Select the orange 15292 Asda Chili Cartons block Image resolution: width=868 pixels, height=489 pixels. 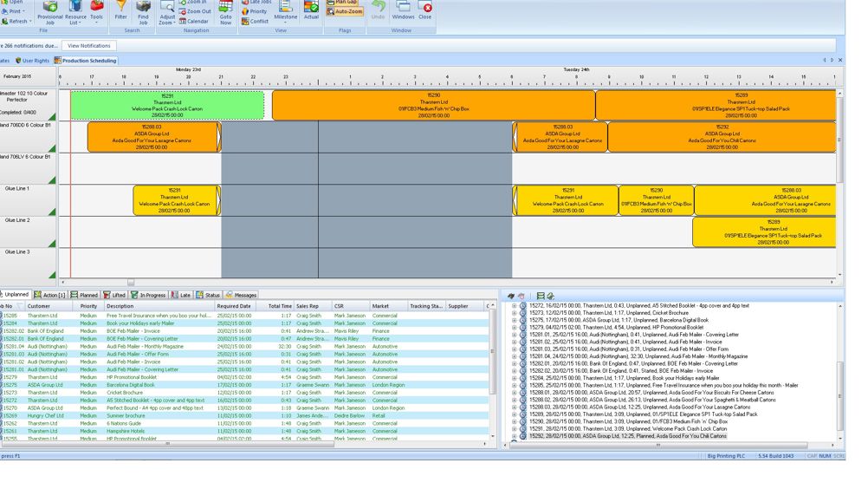point(722,137)
